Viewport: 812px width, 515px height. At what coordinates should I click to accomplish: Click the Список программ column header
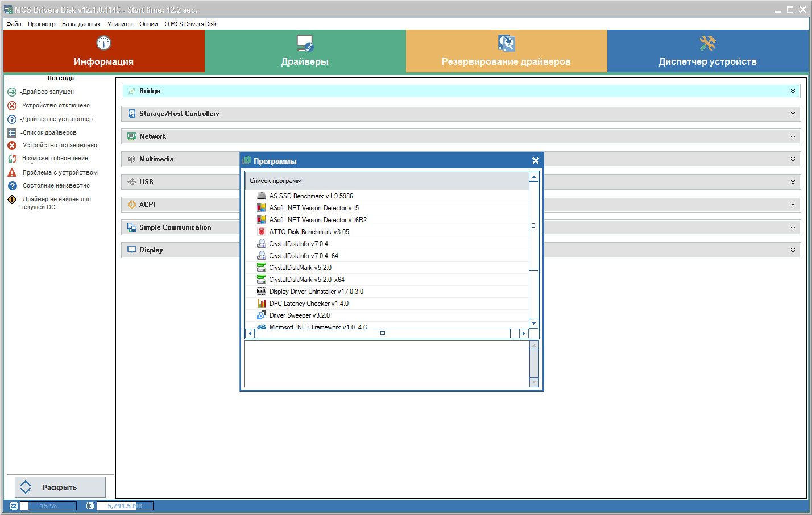pos(387,181)
